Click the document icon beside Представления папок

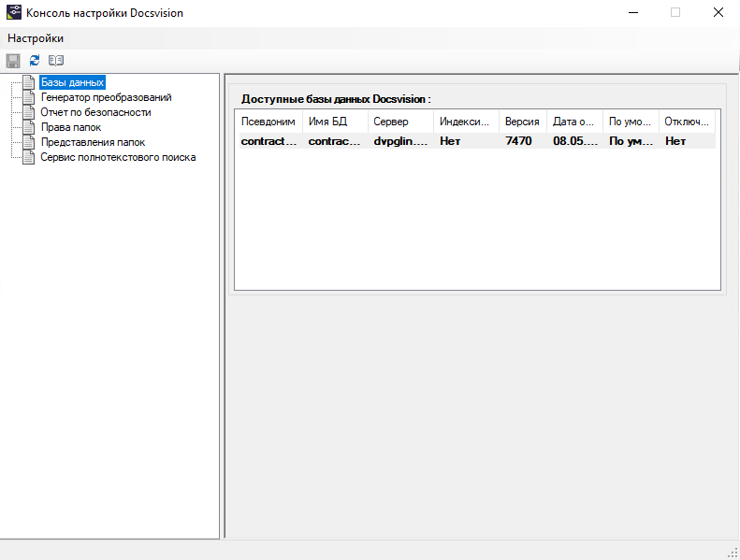click(29, 142)
